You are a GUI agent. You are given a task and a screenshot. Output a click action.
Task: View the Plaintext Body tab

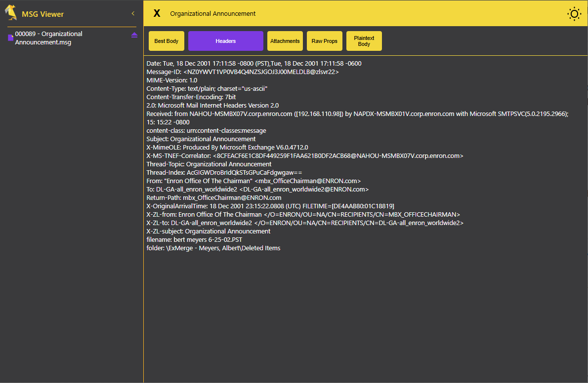coord(364,41)
